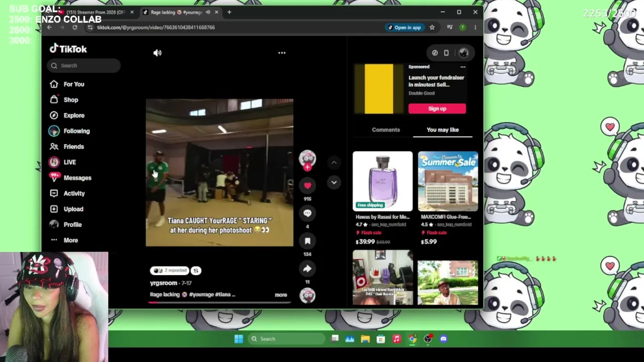Open the MAXCOMFI Summer Sale product thumbnail
The height and width of the screenshot is (362, 644).
tap(448, 180)
